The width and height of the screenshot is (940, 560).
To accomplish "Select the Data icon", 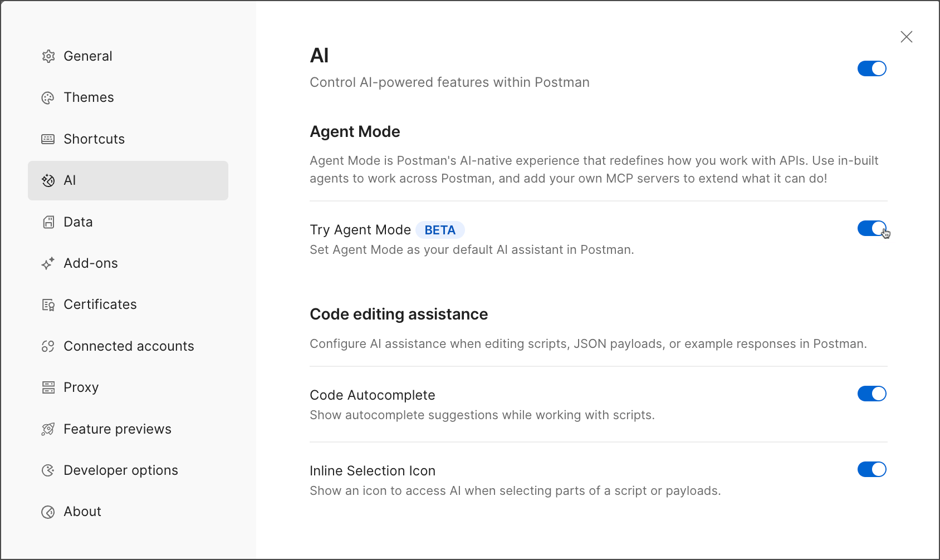I will [x=48, y=222].
